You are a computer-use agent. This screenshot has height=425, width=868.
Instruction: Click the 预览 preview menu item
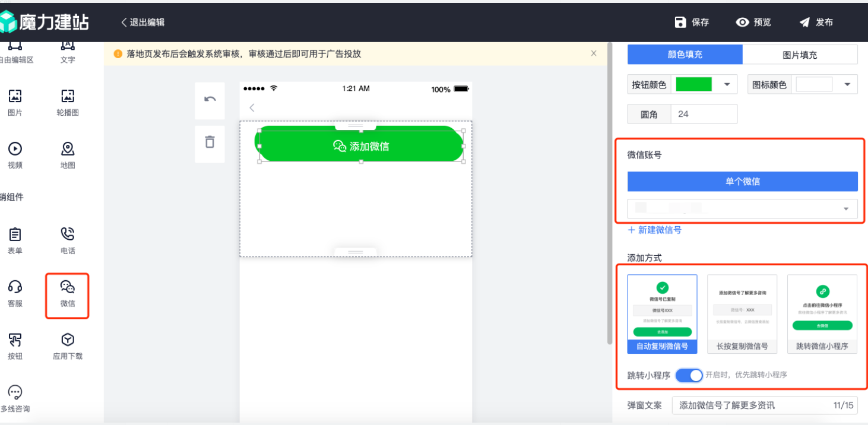754,22
